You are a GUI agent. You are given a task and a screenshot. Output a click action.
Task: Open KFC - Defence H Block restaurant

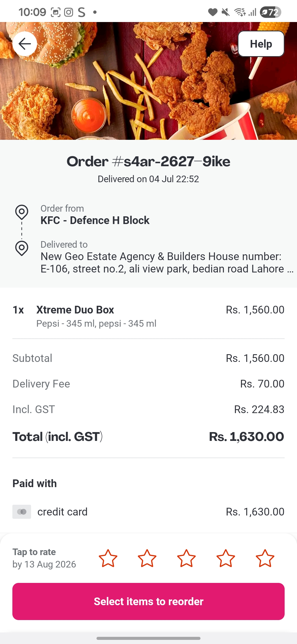click(95, 220)
